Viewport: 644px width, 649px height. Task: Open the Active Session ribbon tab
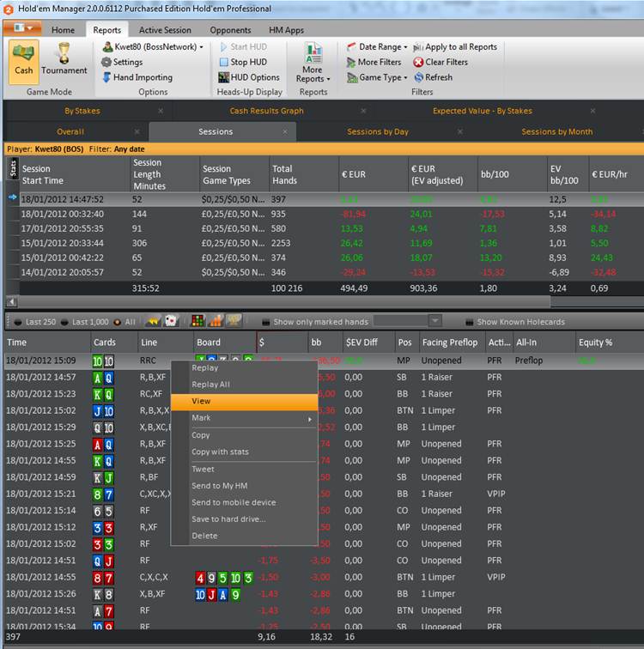pos(165,30)
